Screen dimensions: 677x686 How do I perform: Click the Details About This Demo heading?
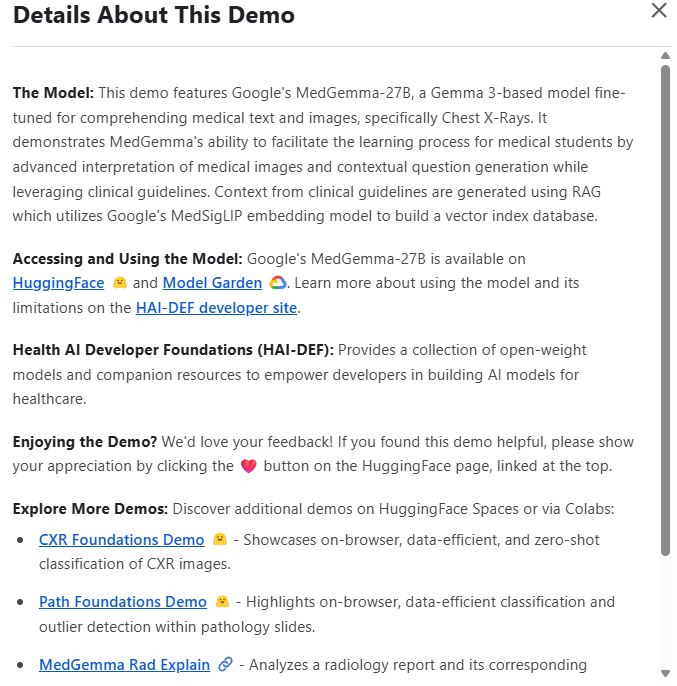[x=154, y=16]
